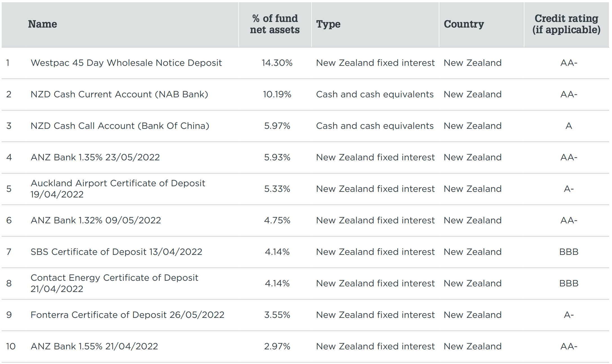Screen dimensions: 612x364
Task: Select the Westpac 45 Day Wholesale Notice Deposit name
Action: pyautogui.click(x=126, y=63)
